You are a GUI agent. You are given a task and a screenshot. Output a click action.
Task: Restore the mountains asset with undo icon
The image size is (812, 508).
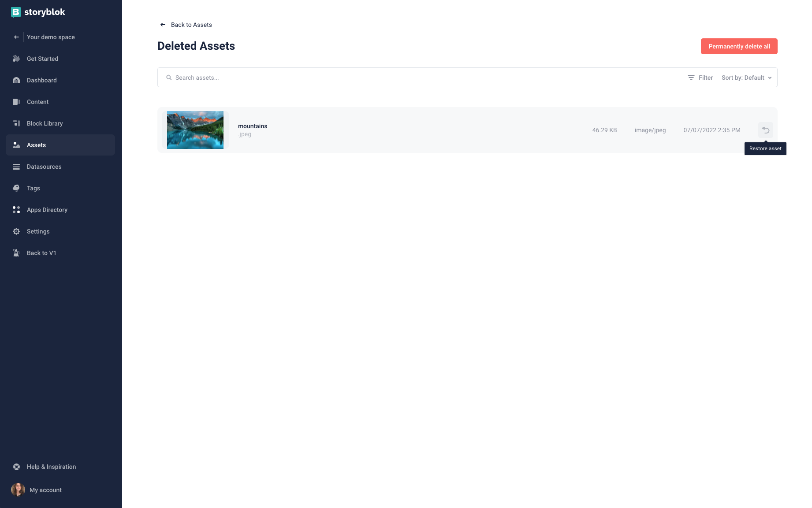point(766,130)
